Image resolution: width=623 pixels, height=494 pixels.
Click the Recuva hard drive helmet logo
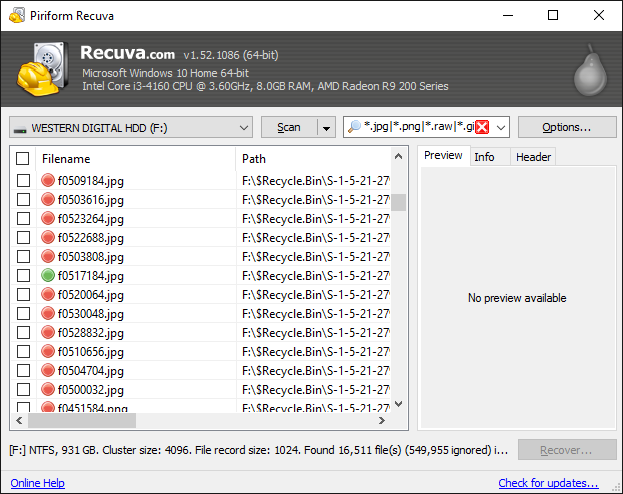pyautogui.click(x=42, y=69)
